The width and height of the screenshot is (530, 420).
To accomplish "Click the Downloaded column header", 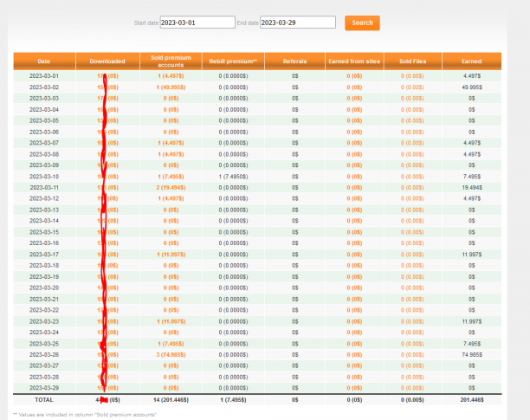I will click(x=107, y=61).
